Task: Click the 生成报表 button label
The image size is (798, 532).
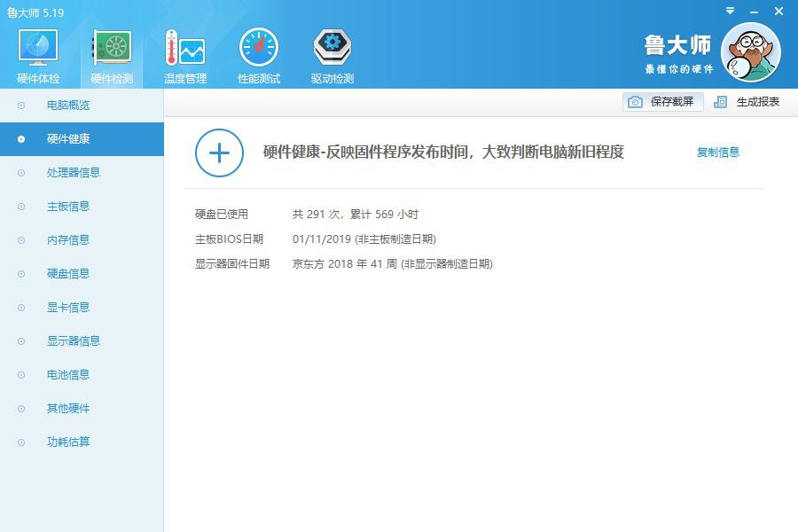Action: (x=758, y=102)
